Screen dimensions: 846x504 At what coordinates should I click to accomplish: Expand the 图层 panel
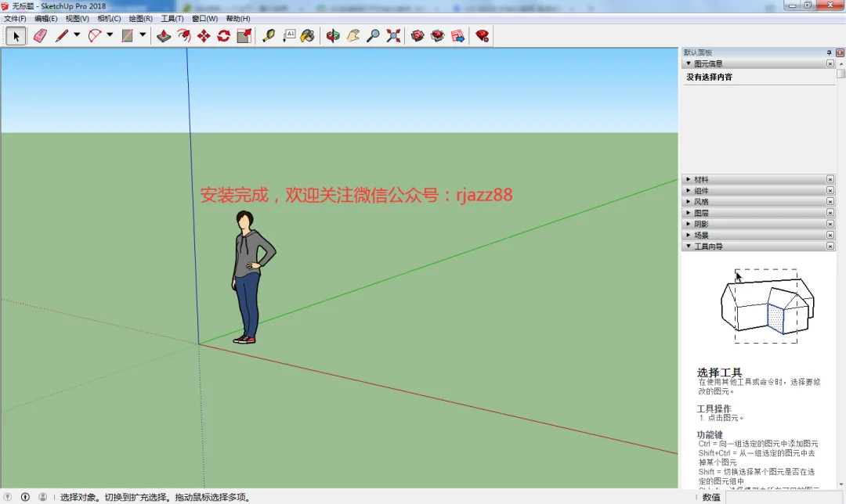[x=758, y=213]
